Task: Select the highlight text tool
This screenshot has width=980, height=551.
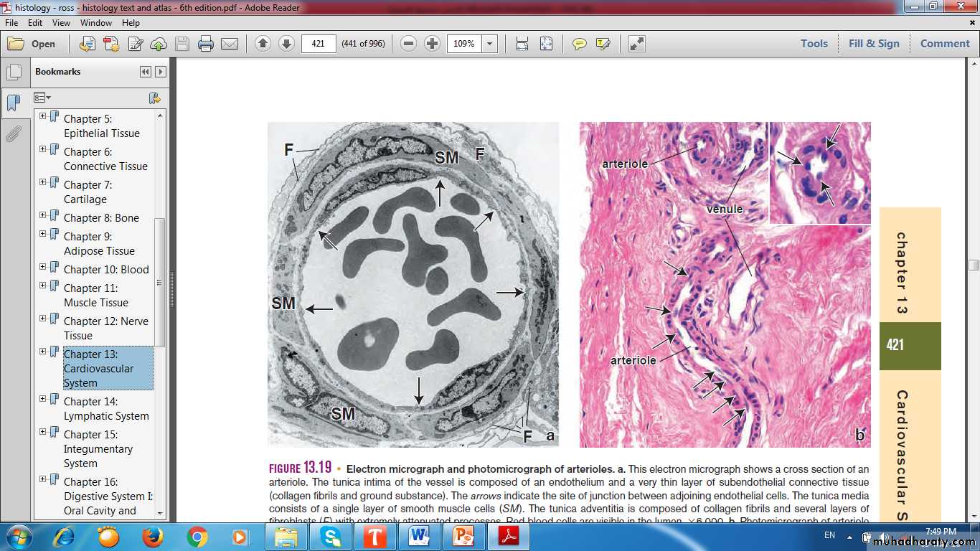Action: tap(603, 44)
